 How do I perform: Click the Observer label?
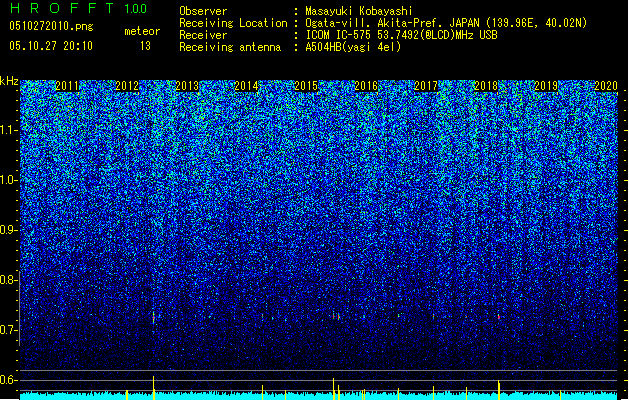203,11
